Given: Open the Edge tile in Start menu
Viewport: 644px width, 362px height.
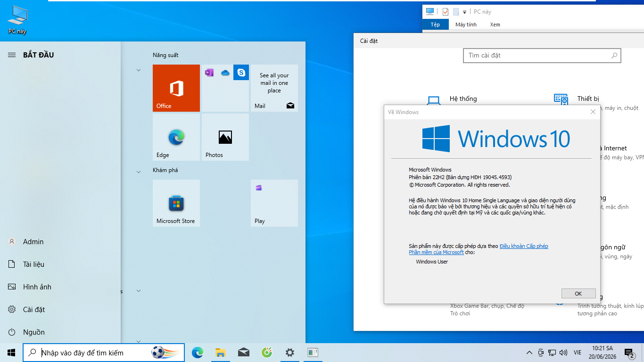Looking at the screenshot, I should [x=176, y=137].
